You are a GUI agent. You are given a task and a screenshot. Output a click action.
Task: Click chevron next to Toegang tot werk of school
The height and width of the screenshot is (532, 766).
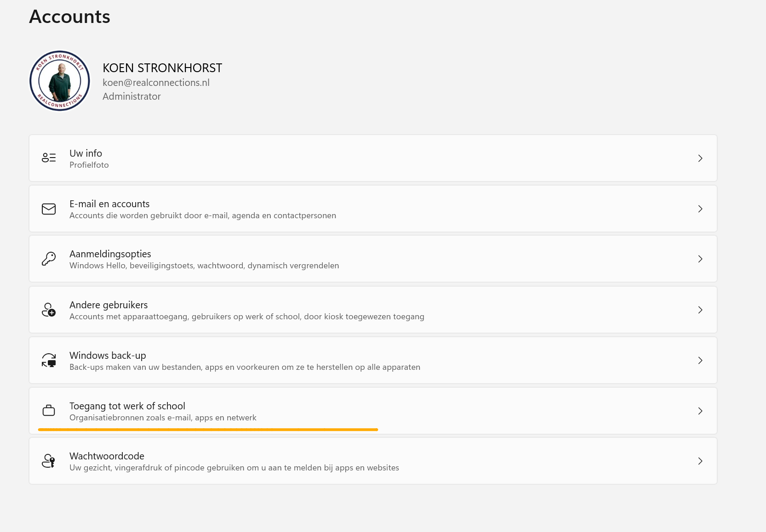coord(700,411)
